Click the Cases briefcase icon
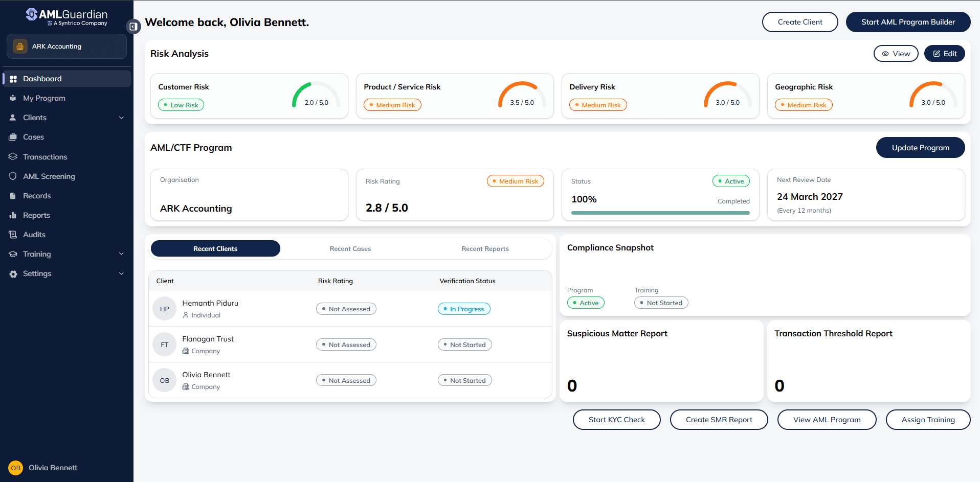980x482 pixels. pos(13,137)
